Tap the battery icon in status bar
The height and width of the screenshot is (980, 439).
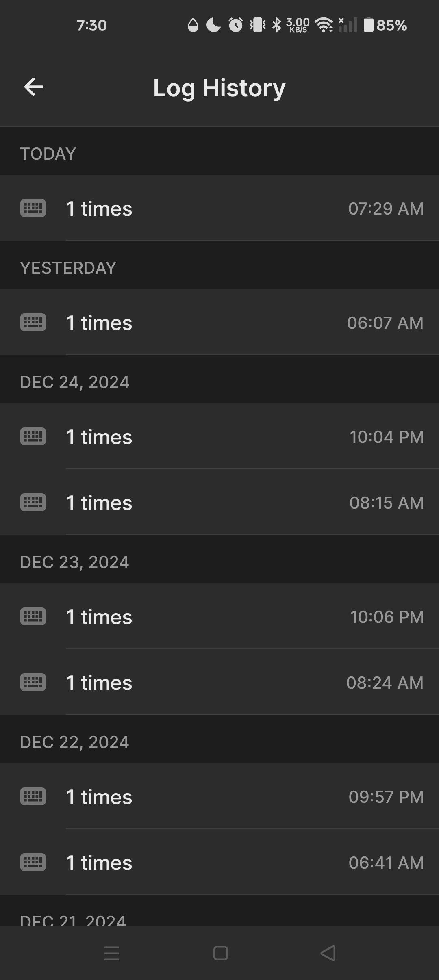pyautogui.click(x=368, y=25)
